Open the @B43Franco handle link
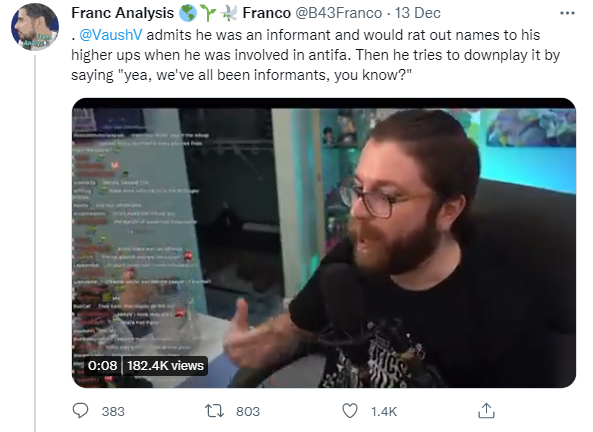 pyautogui.click(x=338, y=13)
